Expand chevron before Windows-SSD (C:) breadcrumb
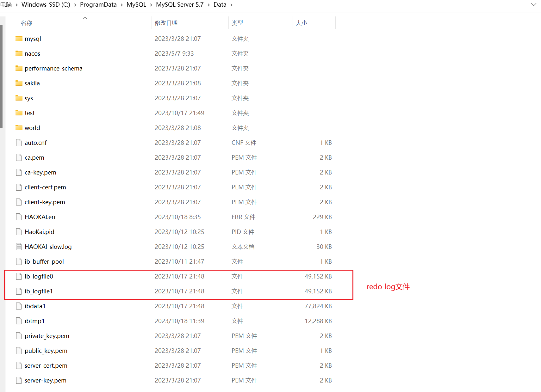541x392 pixels. pyautogui.click(x=16, y=5)
